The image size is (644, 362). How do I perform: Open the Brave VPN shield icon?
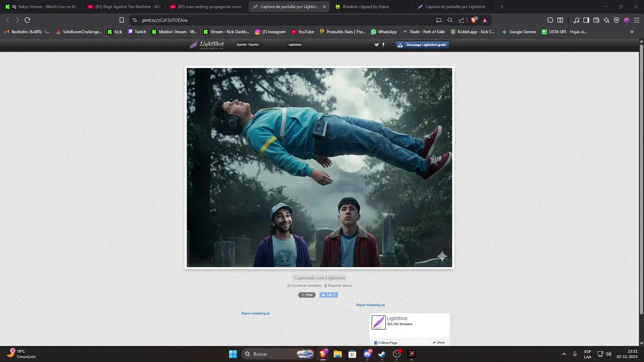point(616,20)
